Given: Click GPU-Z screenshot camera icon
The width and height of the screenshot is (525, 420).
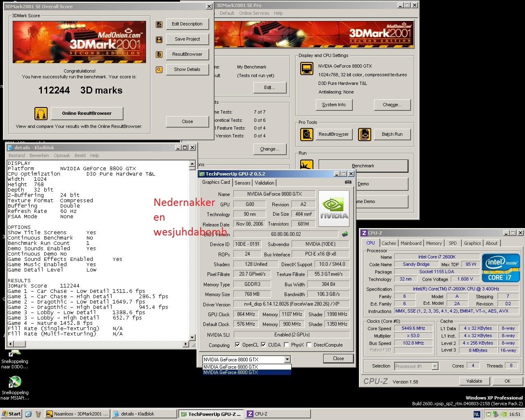Looking at the screenshot, I should 348,182.
